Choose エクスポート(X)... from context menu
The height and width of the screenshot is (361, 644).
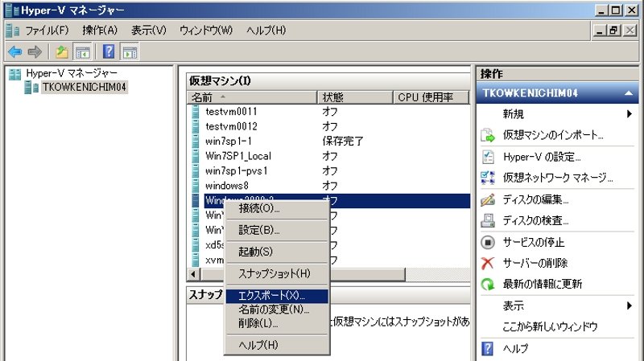pyautogui.click(x=276, y=296)
